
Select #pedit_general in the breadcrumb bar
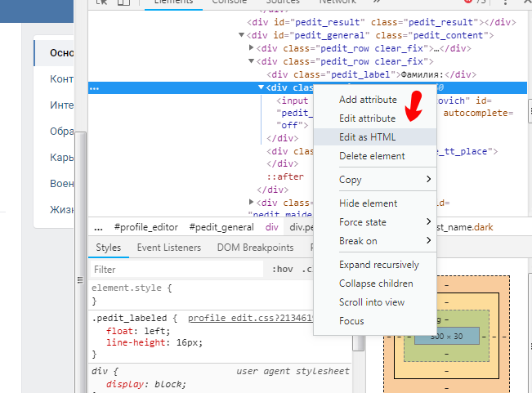coord(221,227)
